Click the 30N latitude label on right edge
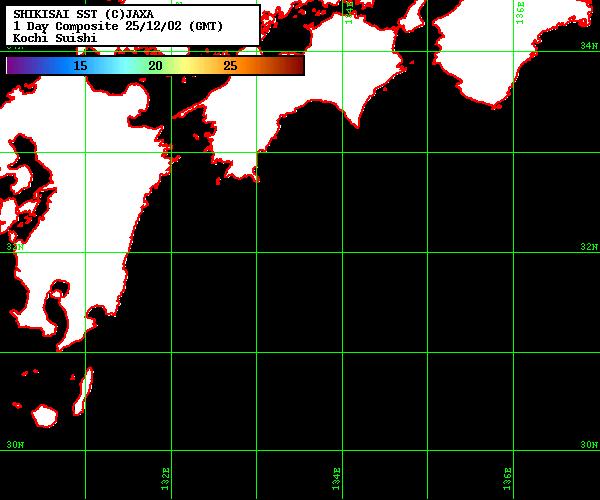 589,445
